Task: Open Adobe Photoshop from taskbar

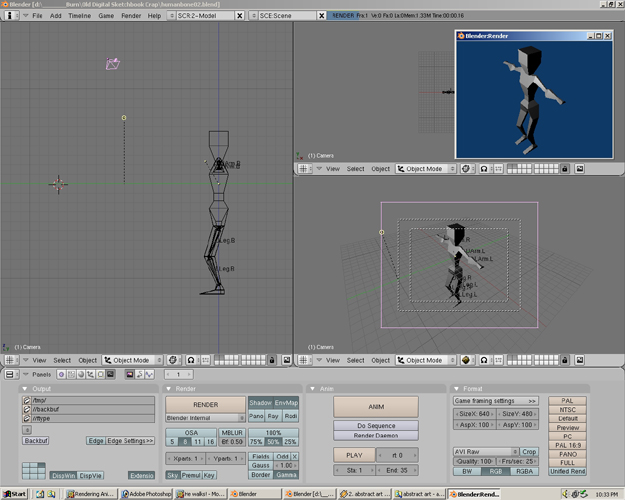Action: [146, 494]
